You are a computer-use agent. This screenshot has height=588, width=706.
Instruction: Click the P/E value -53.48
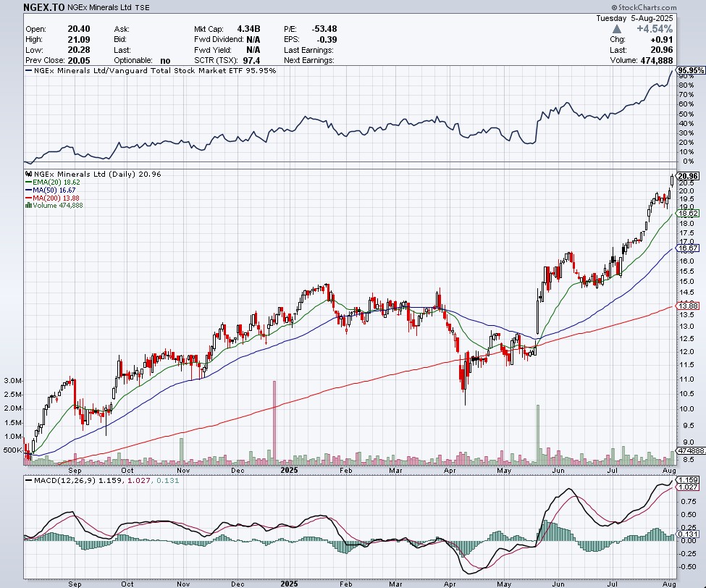click(324, 29)
